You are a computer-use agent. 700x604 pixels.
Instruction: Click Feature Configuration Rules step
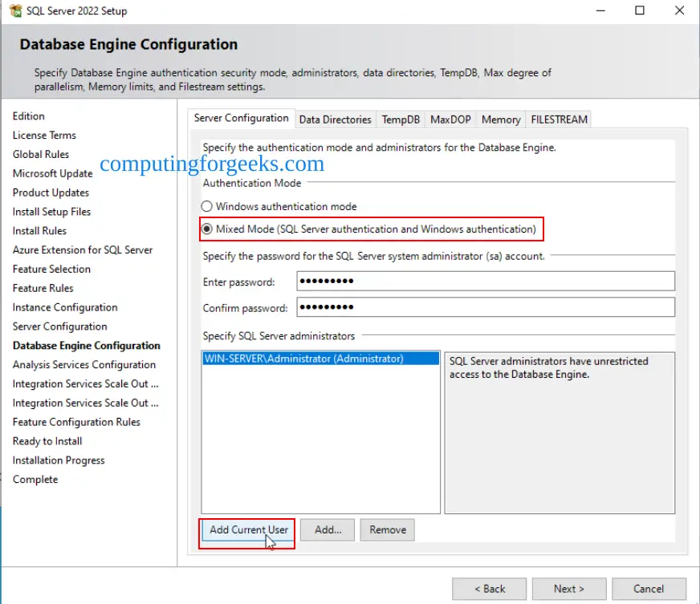tap(76, 422)
